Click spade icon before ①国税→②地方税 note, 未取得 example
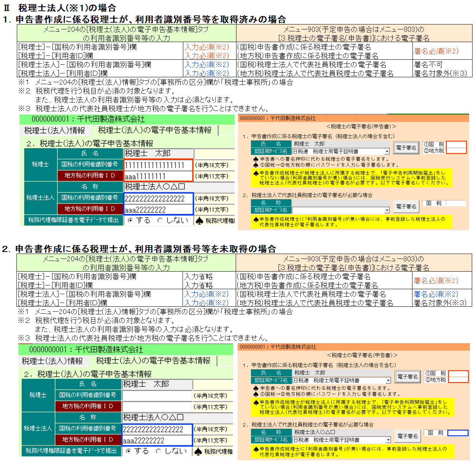The image size is (476, 464). point(256,394)
